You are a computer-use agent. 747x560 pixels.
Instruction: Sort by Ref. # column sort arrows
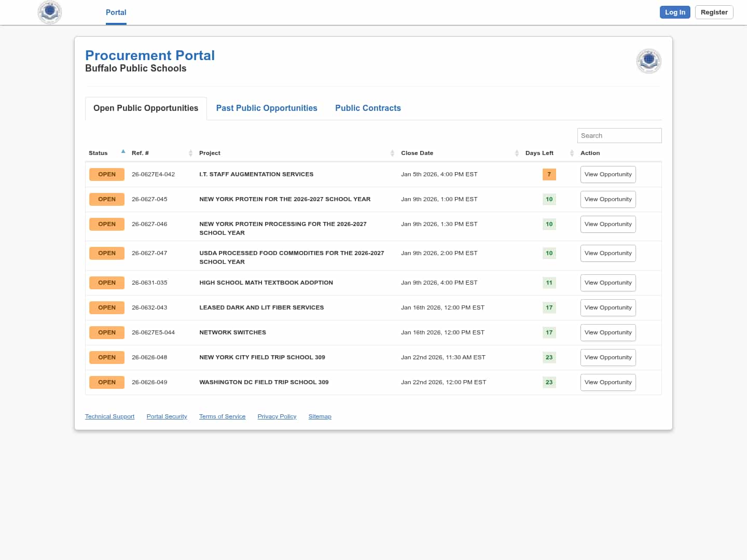(190, 153)
